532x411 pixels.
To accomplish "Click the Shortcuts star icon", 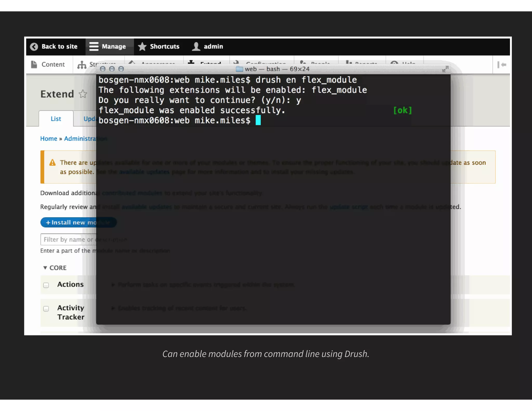I will coord(142,47).
